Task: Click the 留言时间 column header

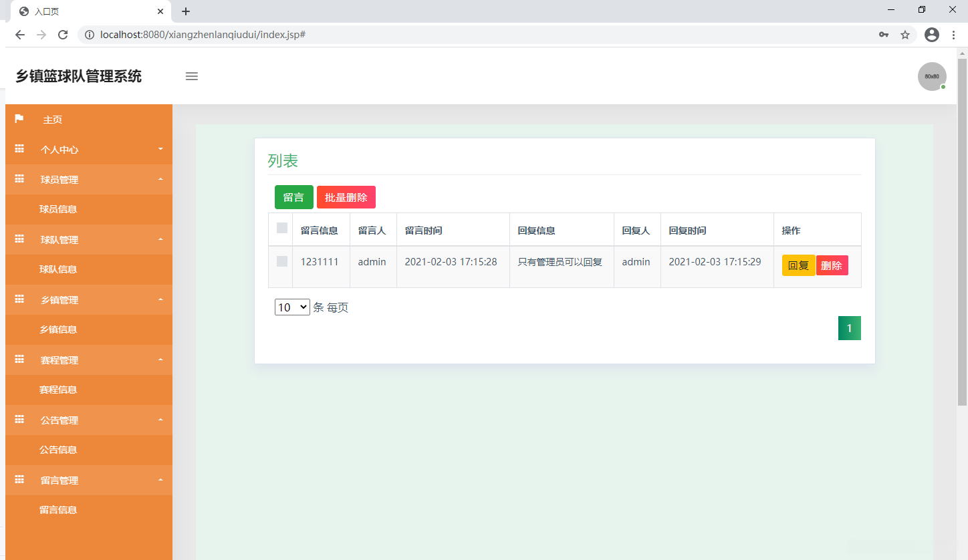Action: click(x=424, y=231)
